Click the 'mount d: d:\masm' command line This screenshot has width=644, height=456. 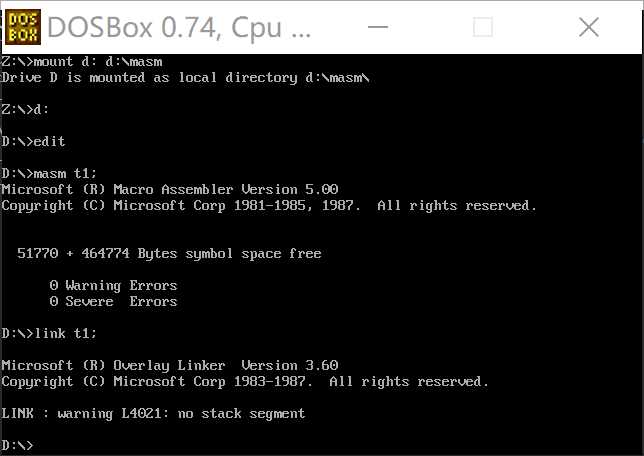(x=82, y=62)
